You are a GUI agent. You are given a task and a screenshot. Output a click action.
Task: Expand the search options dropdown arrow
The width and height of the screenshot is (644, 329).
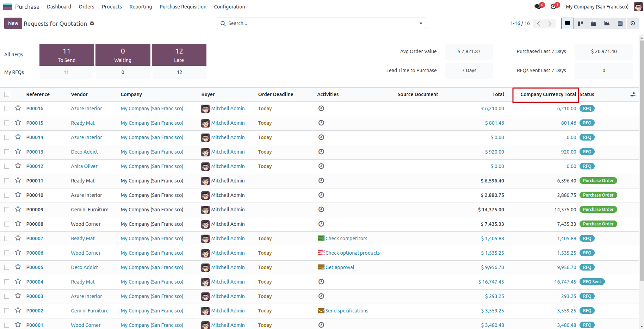coord(421,23)
